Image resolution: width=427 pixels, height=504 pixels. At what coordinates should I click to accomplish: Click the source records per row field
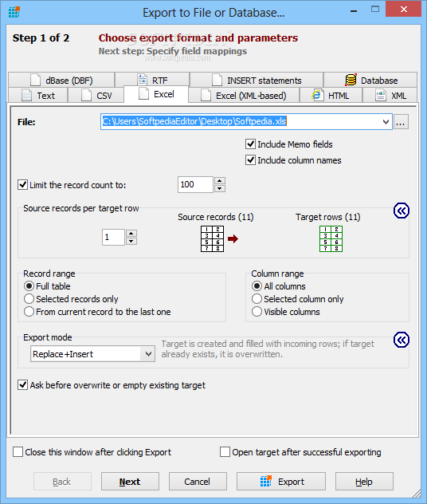(113, 237)
